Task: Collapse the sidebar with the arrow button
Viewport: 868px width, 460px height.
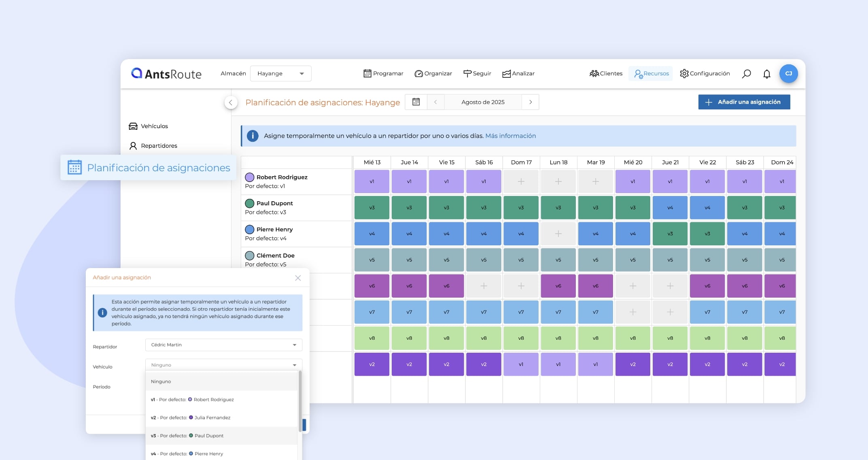Action: coord(231,102)
